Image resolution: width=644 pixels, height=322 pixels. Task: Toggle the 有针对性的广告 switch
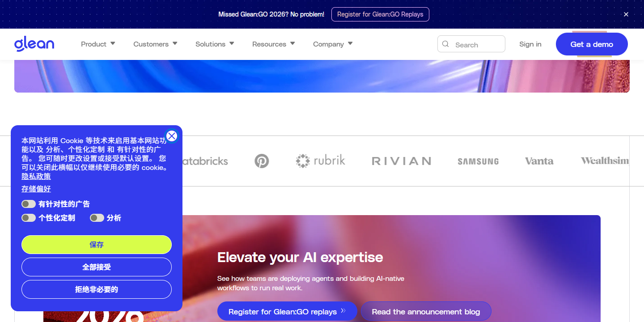[29, 204]
